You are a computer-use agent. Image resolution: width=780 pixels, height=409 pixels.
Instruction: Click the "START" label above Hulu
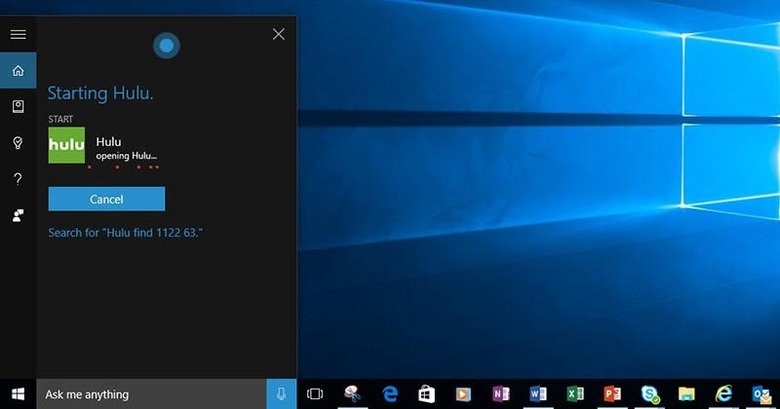point(61,119)
